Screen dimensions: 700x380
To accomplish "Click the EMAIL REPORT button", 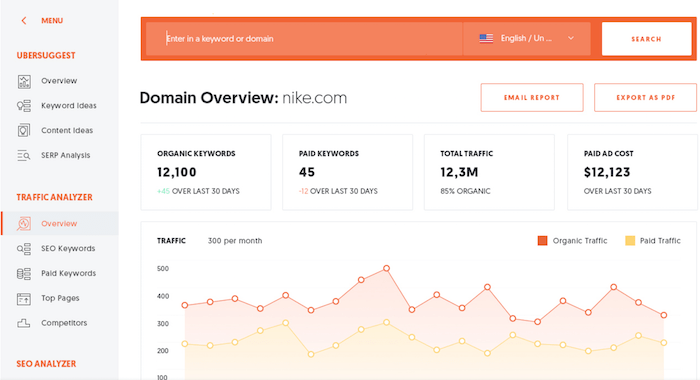I will 532,97.
